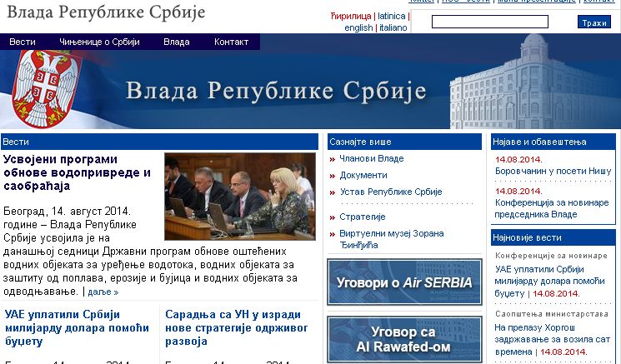Open Конференција за новинаре председника Владе announcement
Viewport: 621px width, 364px height.
coord(552,208)
